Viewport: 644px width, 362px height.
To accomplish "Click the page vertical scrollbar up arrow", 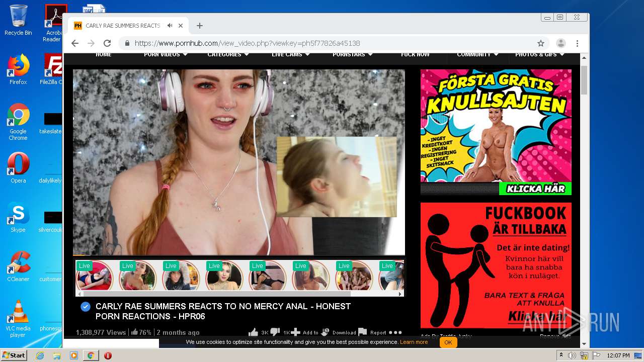I will point(584,58).
